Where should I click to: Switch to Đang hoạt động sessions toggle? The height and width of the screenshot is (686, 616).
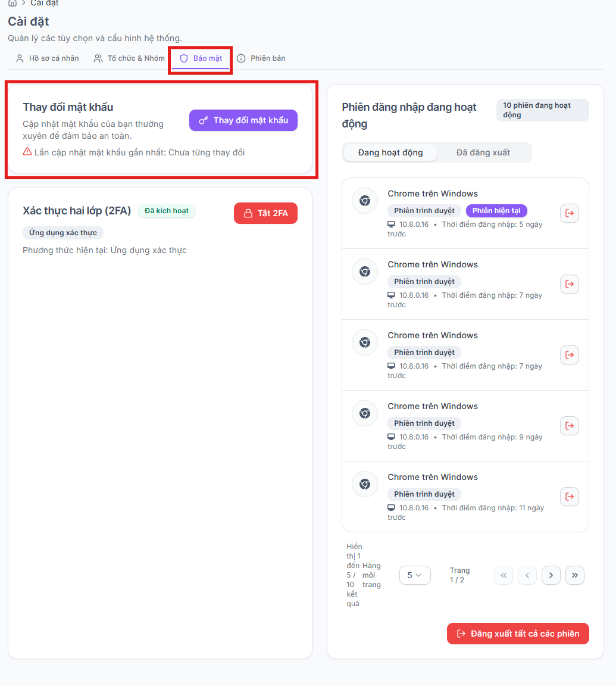(x=390, y=152)
